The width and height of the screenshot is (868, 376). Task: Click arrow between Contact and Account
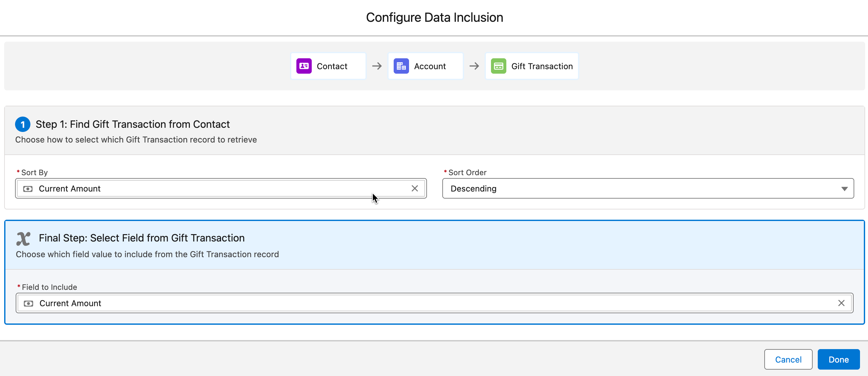pos(377,66)
